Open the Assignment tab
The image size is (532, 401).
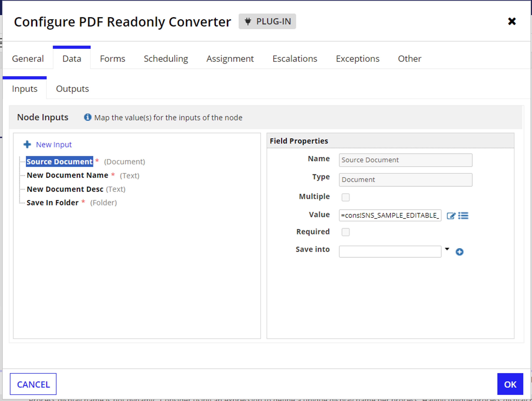230,59
